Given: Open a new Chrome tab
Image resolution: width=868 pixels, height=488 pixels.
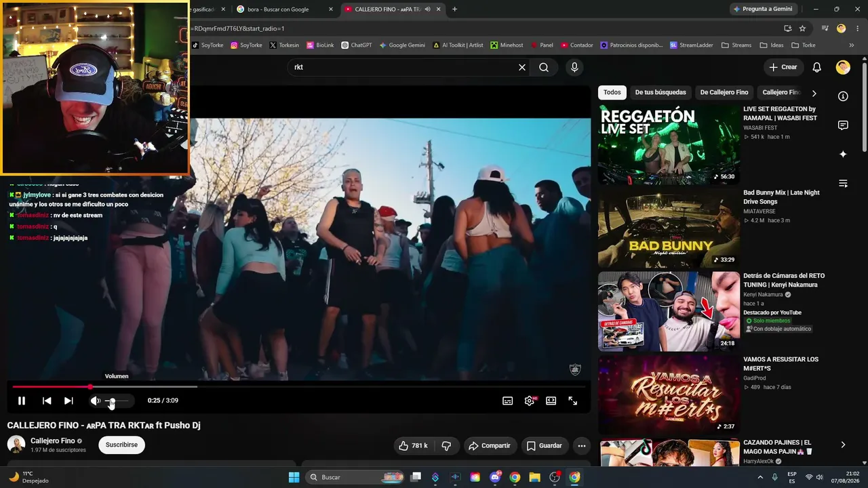Looking at the screenshot, I should tap(454, 9).
